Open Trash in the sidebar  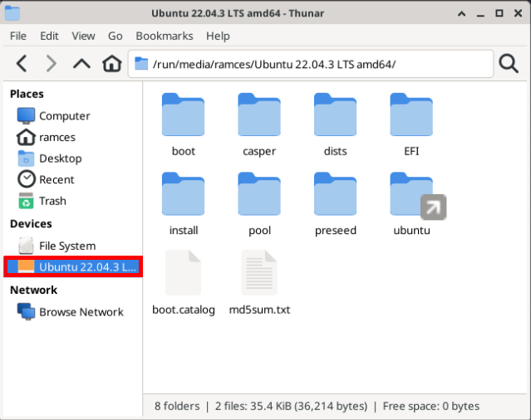73,201
